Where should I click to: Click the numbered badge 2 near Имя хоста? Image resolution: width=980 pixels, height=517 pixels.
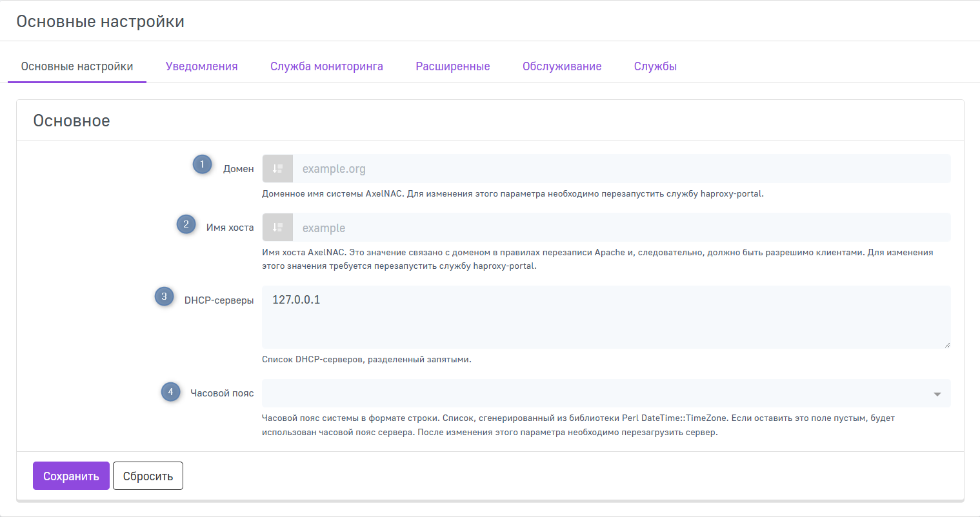coord(186,224)
